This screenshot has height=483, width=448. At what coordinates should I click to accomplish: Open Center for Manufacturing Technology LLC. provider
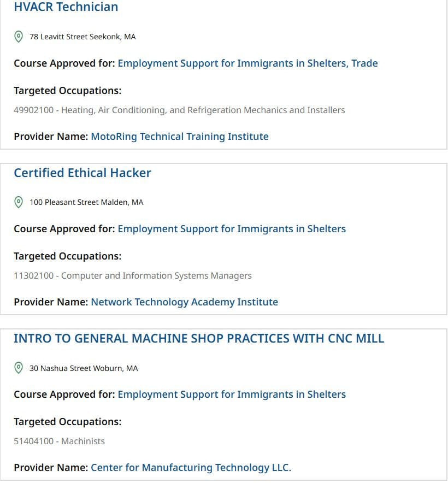[x=191, y=468]
